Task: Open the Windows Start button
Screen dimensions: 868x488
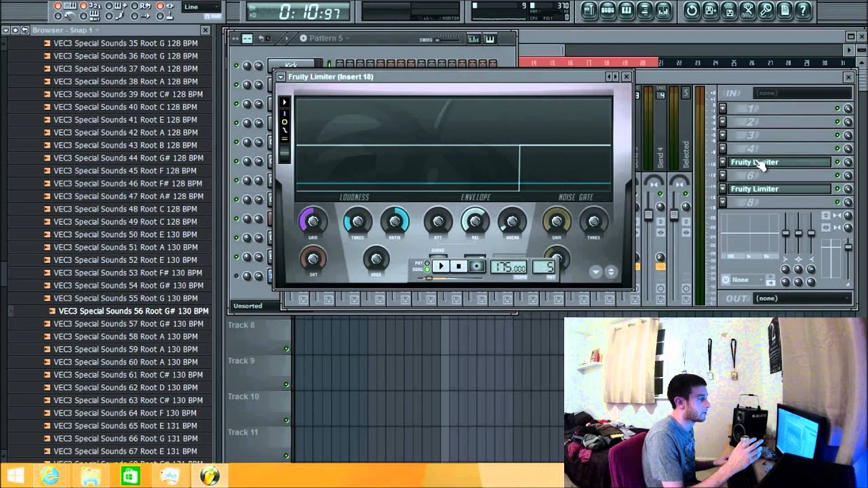Action: [x=15, y=476]
